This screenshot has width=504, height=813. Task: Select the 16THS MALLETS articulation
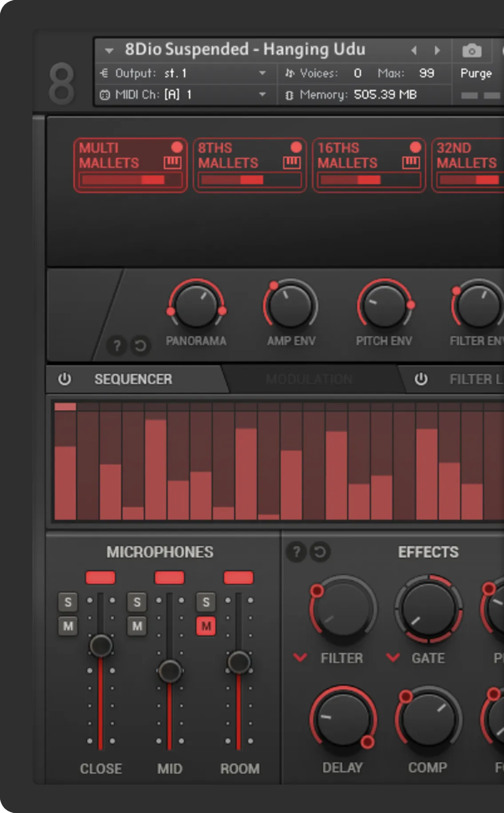[369, 165]
